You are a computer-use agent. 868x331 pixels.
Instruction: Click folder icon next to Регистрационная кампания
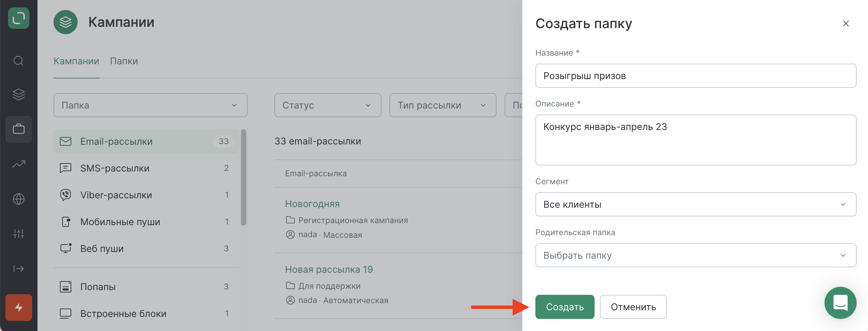(x=290, y=220)
